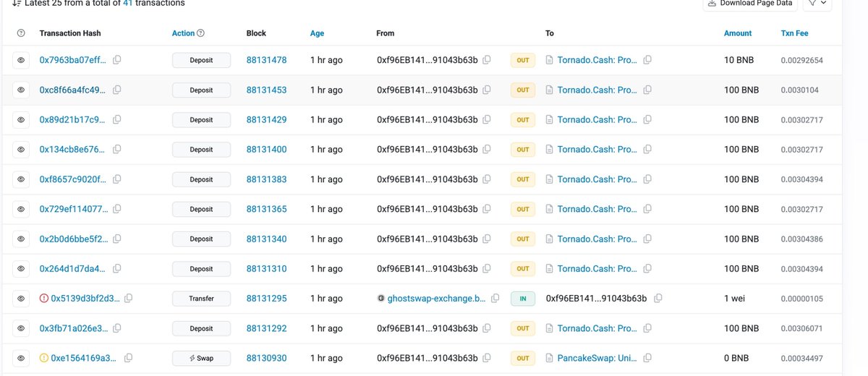Open the filter dropdown beside Download Page Data

point(817,4)
